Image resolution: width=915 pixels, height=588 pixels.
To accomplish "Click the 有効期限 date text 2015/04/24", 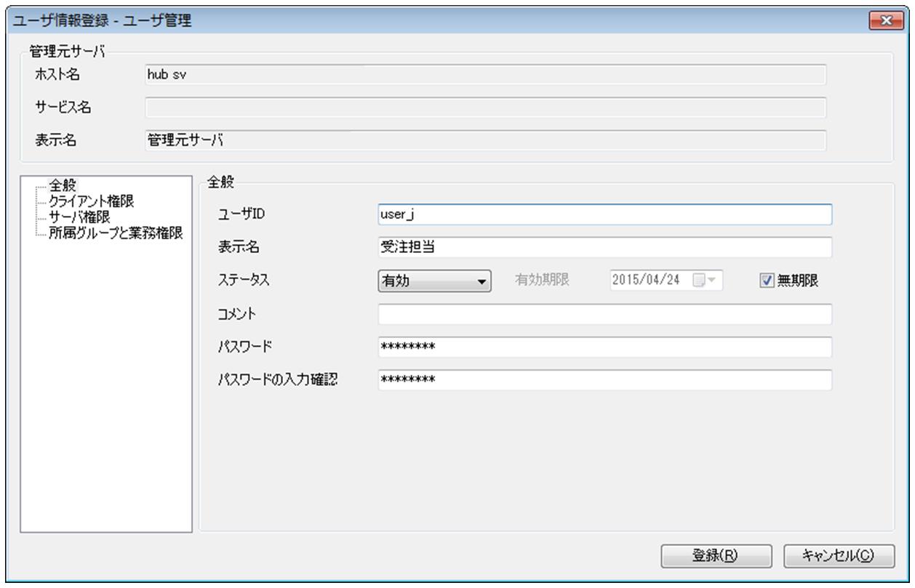I will 646,281.
